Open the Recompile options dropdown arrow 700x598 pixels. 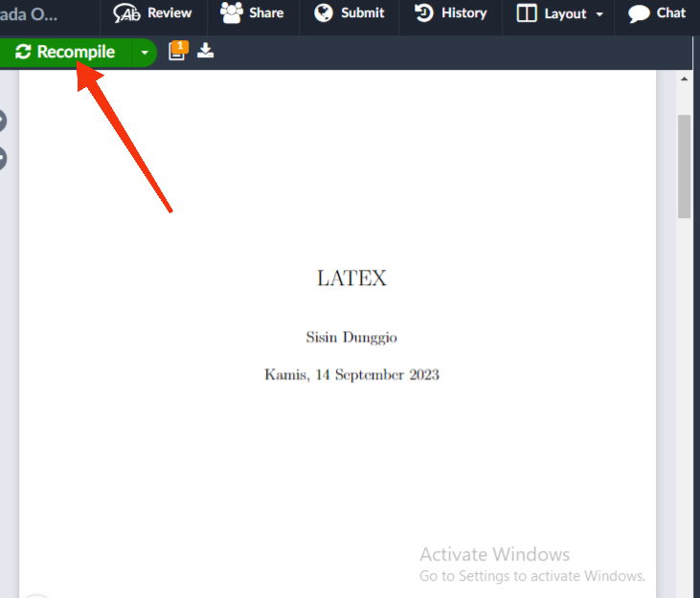(145, 53)
